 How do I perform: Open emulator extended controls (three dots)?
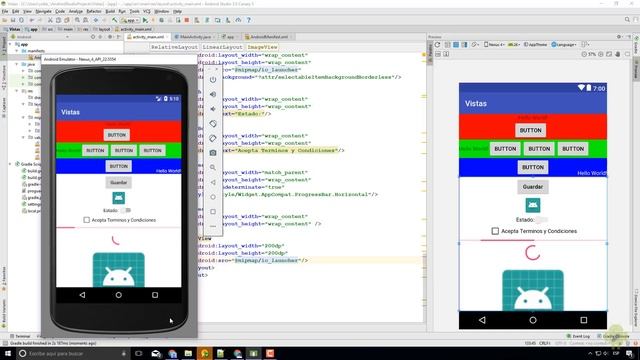pos(213,226)
